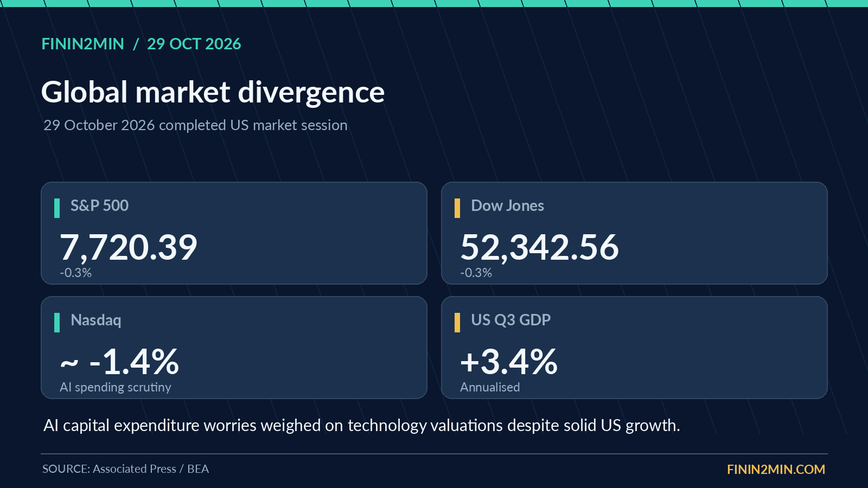
Task: Select the completed US market session subtitle
Action: pos(195,125)
